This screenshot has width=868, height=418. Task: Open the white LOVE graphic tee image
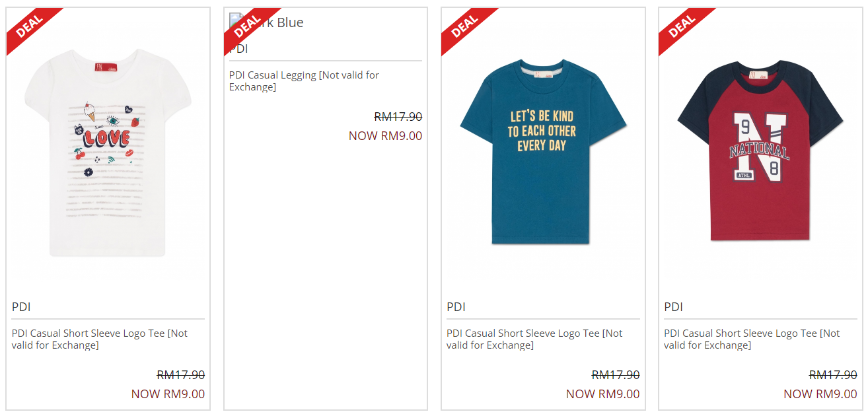pos(108,152)
